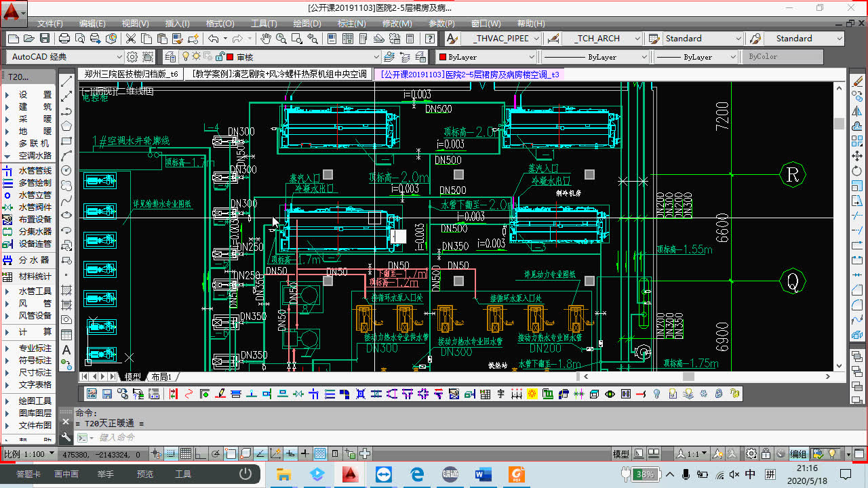
Task: Open the lineweight ByLayer dropdown
Action: tap(696, 57)
